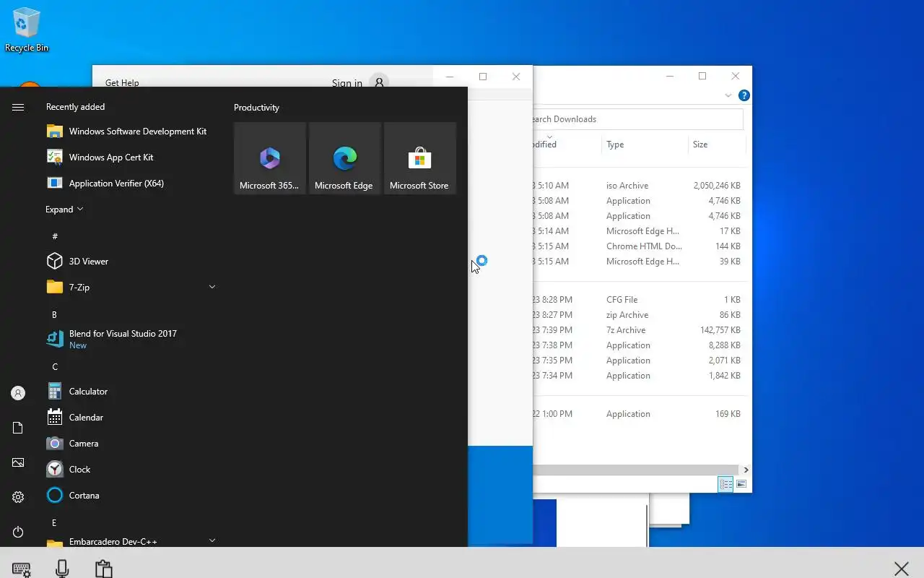This screenshot has height=578, width=924.
Task: Expand the Embarcadero Dev-C++ folder chevron
Action: 212,540
